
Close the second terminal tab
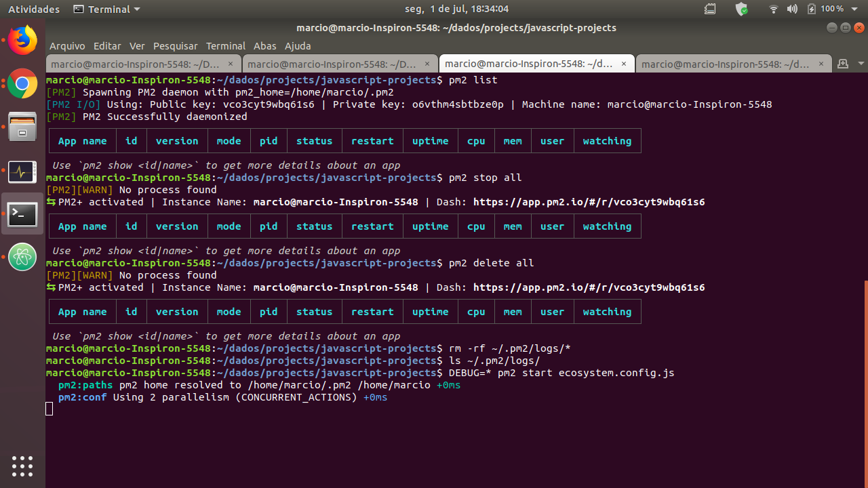coord(427,64)
